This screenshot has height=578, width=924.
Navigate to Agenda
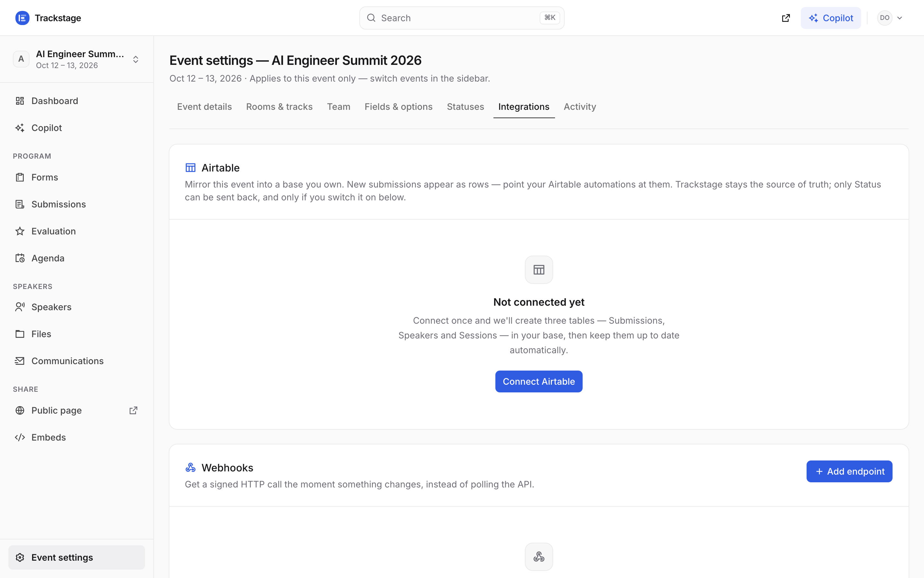click(77, 258)
